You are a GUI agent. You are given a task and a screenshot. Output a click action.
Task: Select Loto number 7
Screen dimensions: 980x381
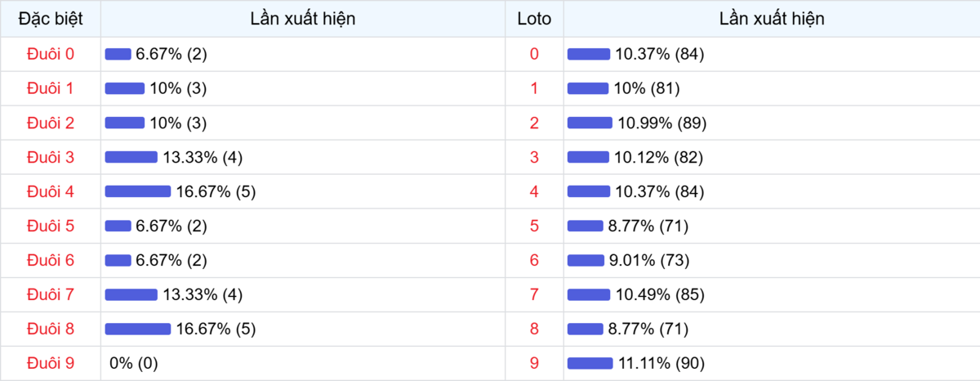point(534,294)
